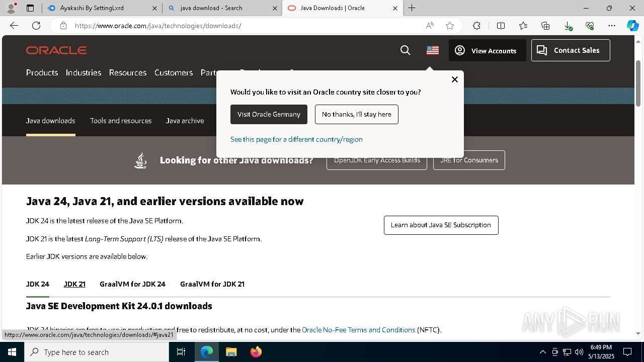Image resolution: width=644 pixels, height=362 pixels.
Task: Open the Extensions puzzle icon
Action: (476, 26)
